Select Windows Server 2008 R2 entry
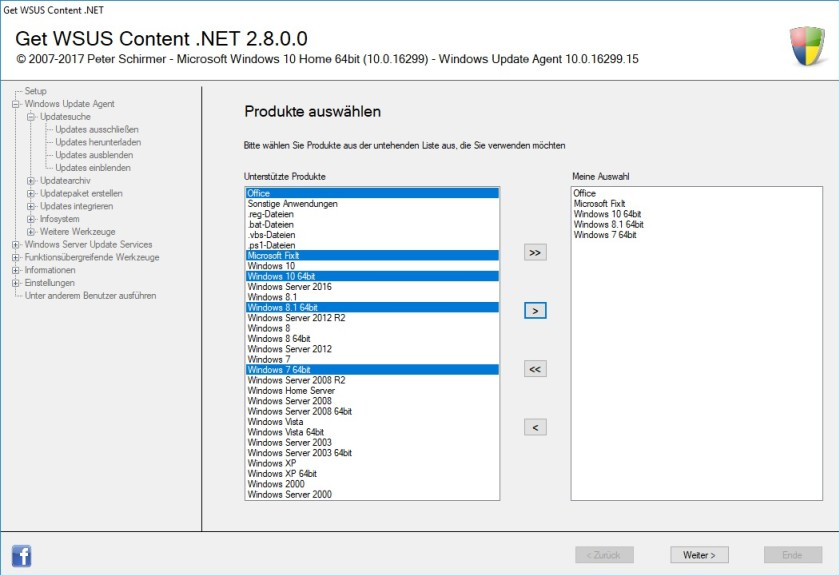The width and height of the screenshot is (839, 575). (372, 380)
